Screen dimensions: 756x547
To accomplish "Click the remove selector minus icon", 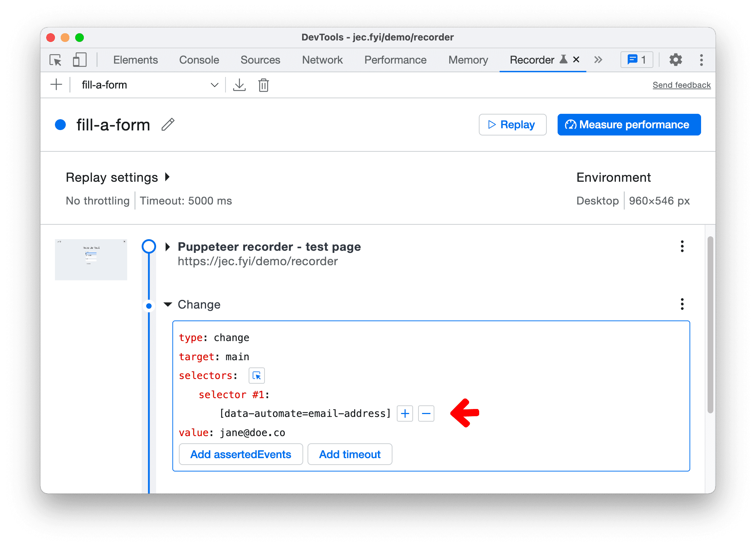I will [426, 413].
